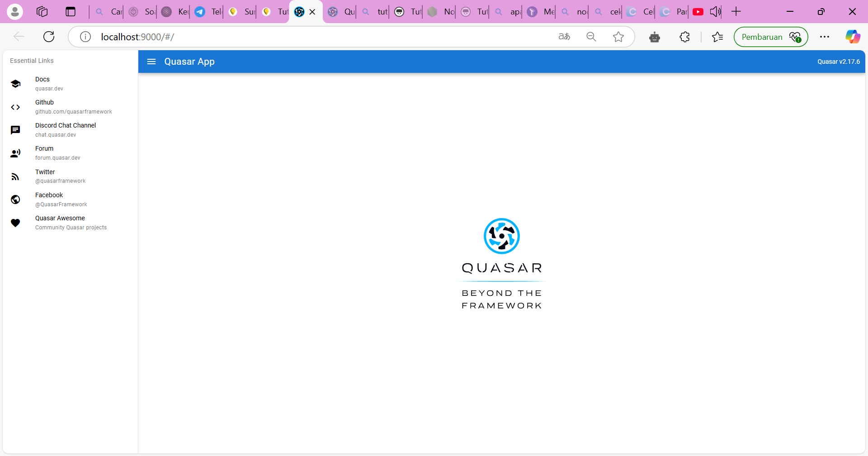Open the browser extensions puzzle icon
Image resolution: width=868 pixels, height=456 pixels.
click(x=685, y=37)
